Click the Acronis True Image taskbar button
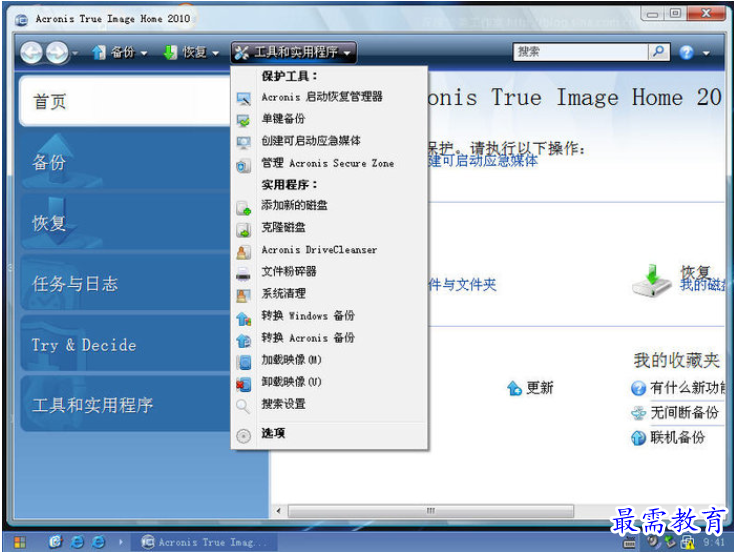This screenshot has width=734, height=552. [205, 542]
